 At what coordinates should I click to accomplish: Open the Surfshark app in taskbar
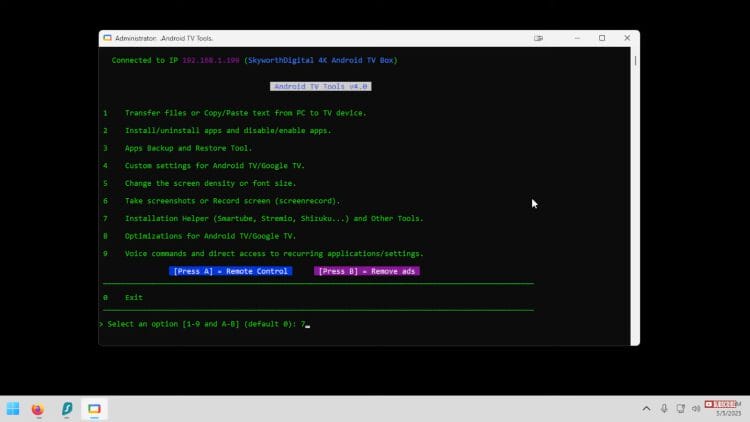67,409
